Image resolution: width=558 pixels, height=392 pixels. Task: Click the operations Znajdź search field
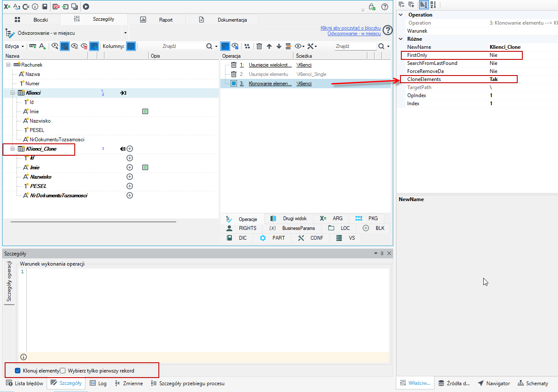click(x=355, y=46)
